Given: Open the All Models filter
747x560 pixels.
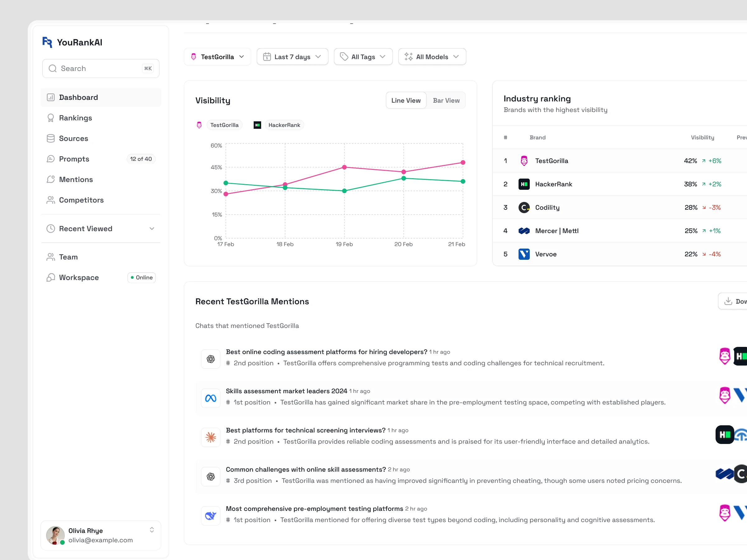Looking at the screenshot, I should click(x=432, y=57).
